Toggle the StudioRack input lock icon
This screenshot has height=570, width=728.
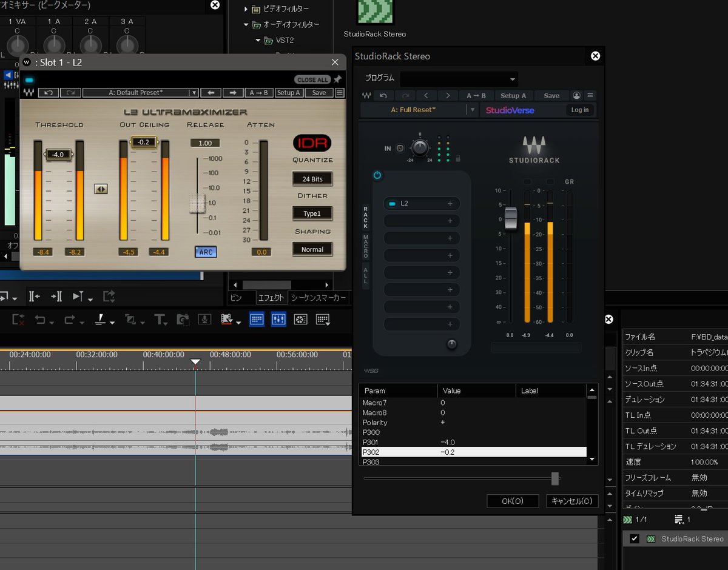pos(458,159)
